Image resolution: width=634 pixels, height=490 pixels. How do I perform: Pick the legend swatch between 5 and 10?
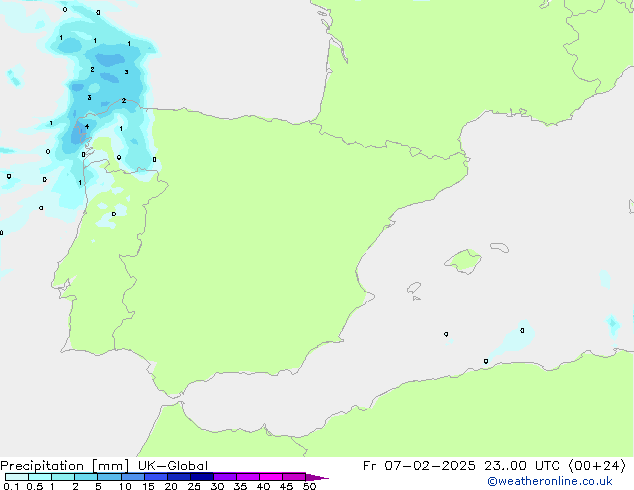pos(109,477)
